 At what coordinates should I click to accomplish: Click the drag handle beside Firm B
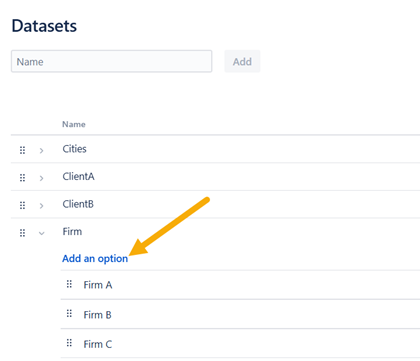(69, 313)
